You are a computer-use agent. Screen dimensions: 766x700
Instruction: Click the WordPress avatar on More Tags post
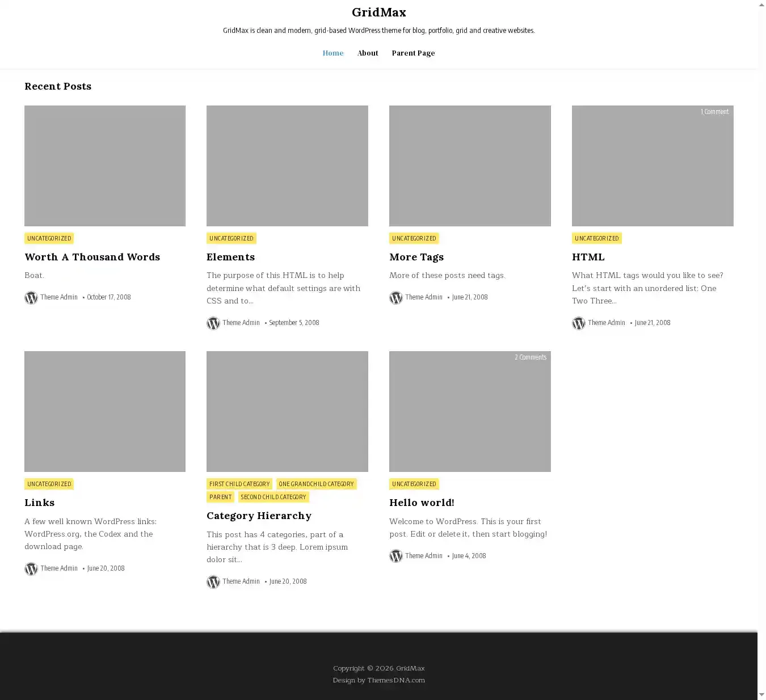[396, 297]
